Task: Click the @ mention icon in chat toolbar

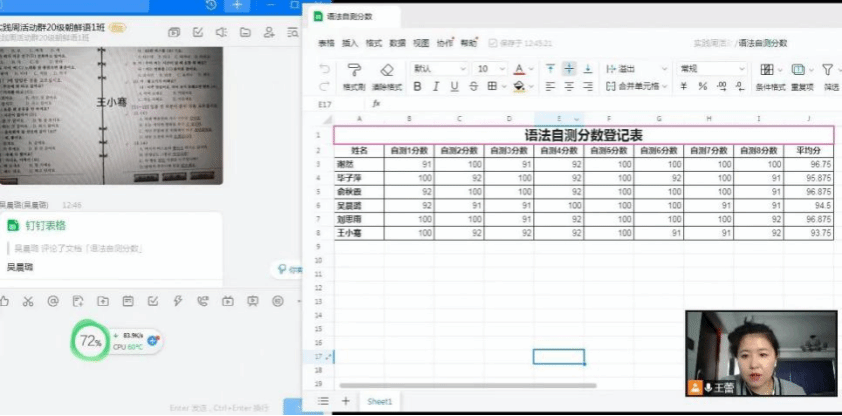Action: (52, 301)
